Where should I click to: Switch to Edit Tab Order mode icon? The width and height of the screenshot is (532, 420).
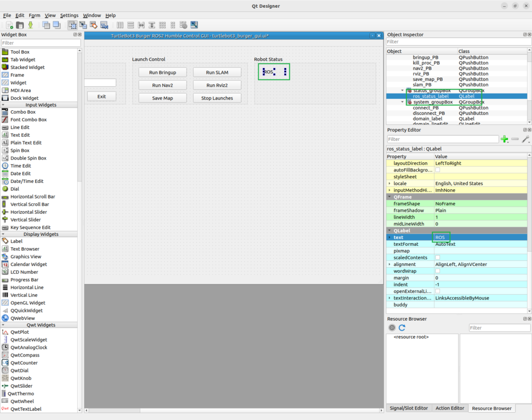[104, 25]
